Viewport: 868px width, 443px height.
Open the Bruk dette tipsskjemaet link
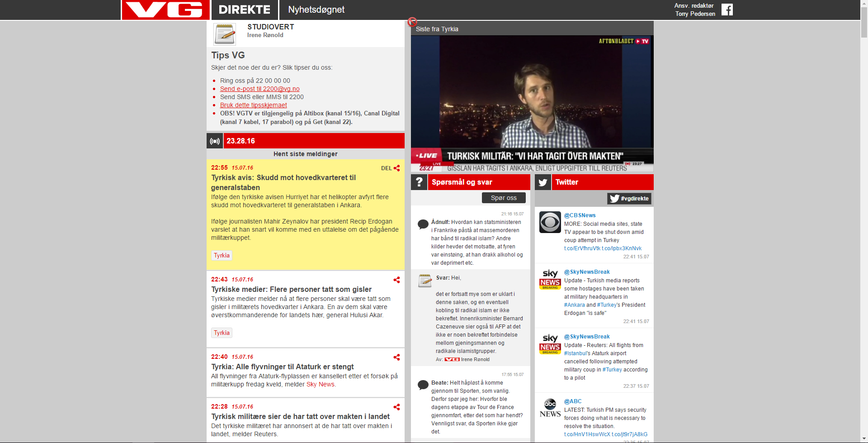[254, 105]
